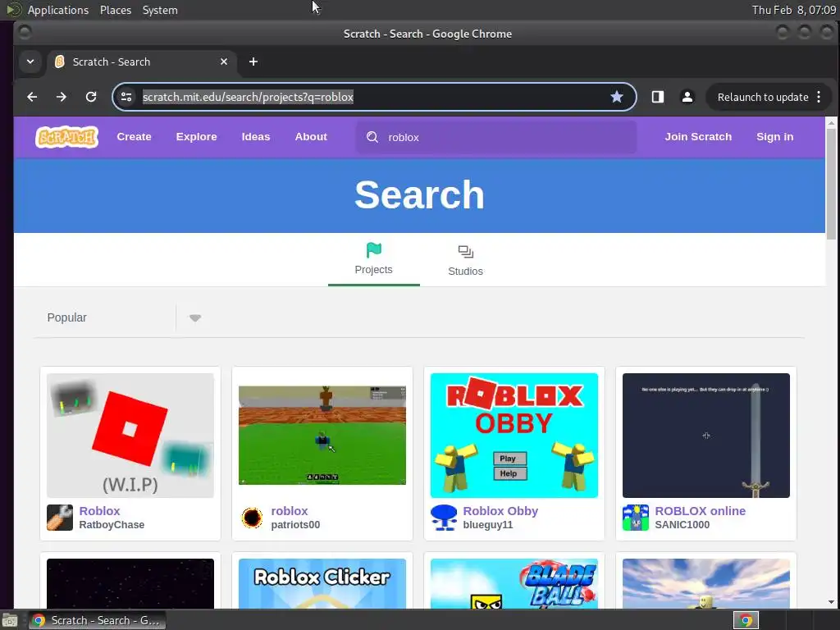840x630 pixels.
Task: Click Scratch - Search taskbar window button
Action: (98, 620)
